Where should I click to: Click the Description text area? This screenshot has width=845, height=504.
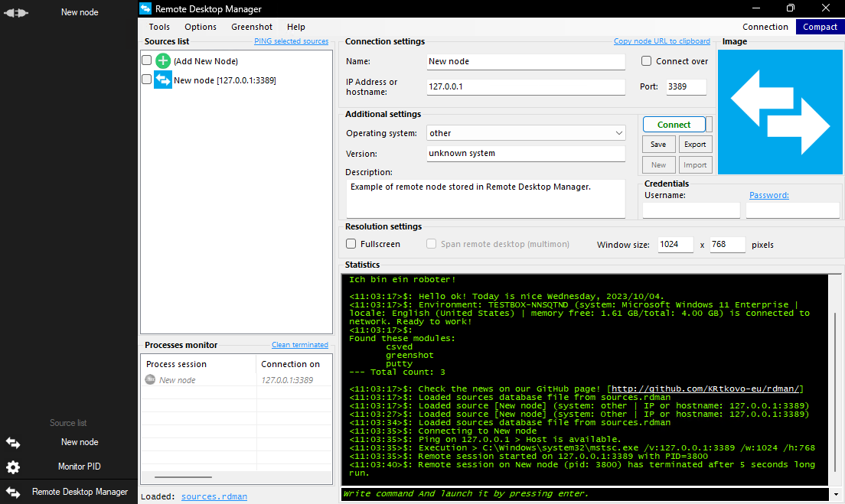coord(485,199)
